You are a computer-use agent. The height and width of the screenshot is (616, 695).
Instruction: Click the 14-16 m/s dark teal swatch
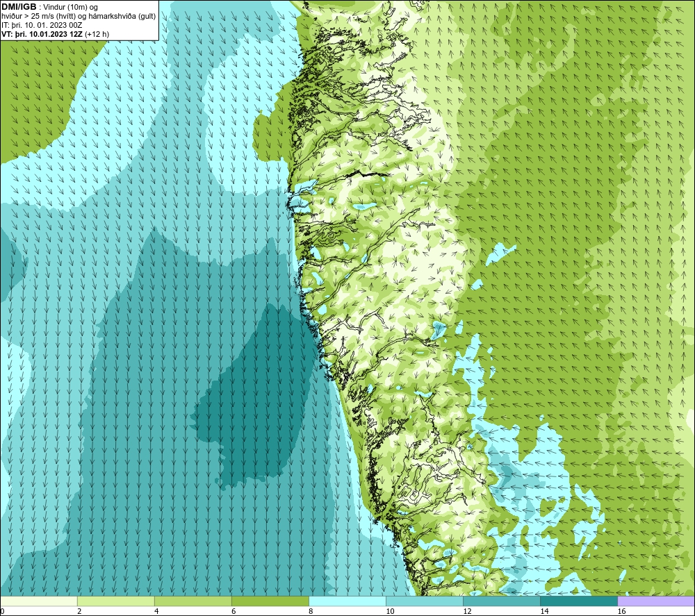[579, 601]
